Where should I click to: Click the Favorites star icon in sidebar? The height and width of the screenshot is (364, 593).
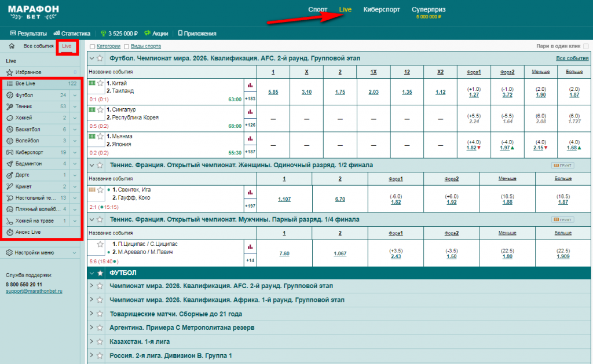10,72
